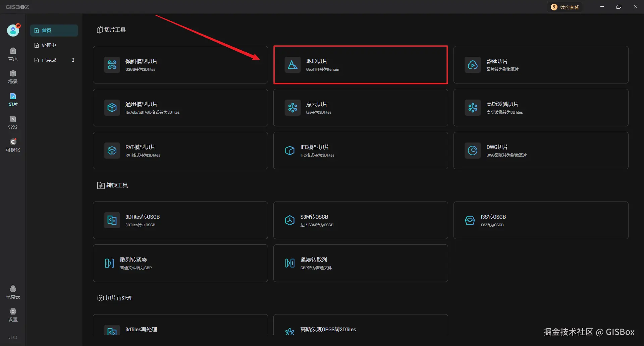Click the S3M转OSGB icon
The image size is (644, 346).
point(290,220)
